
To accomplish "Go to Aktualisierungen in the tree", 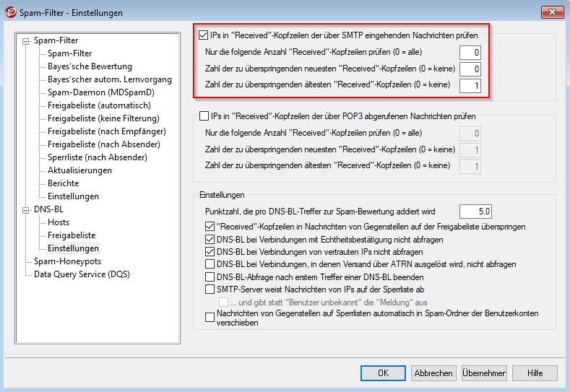I will tap(79, 170).
